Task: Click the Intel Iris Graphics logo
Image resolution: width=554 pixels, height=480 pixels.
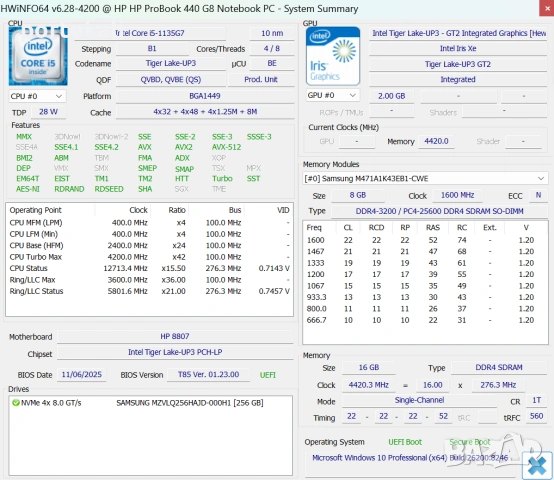Action: [x=333, y=56]
